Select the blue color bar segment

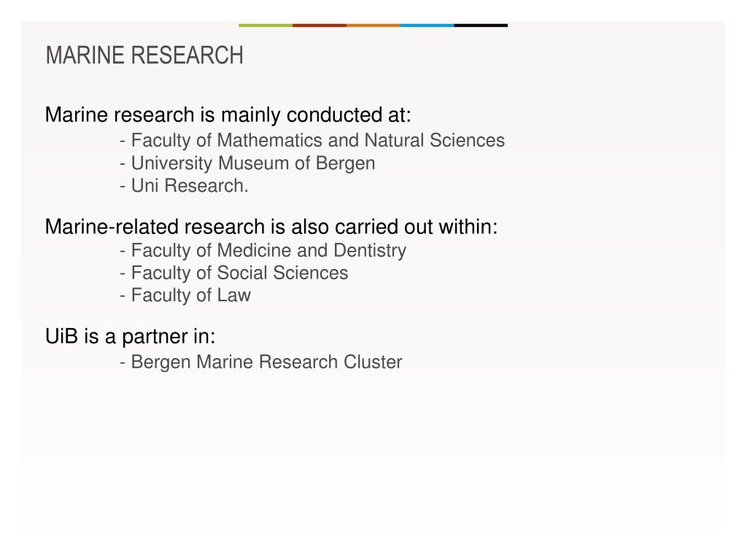[427, 26]
